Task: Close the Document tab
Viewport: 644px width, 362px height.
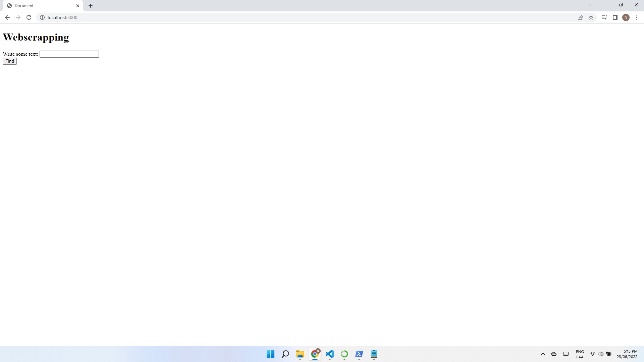Action: coord(78,6)
